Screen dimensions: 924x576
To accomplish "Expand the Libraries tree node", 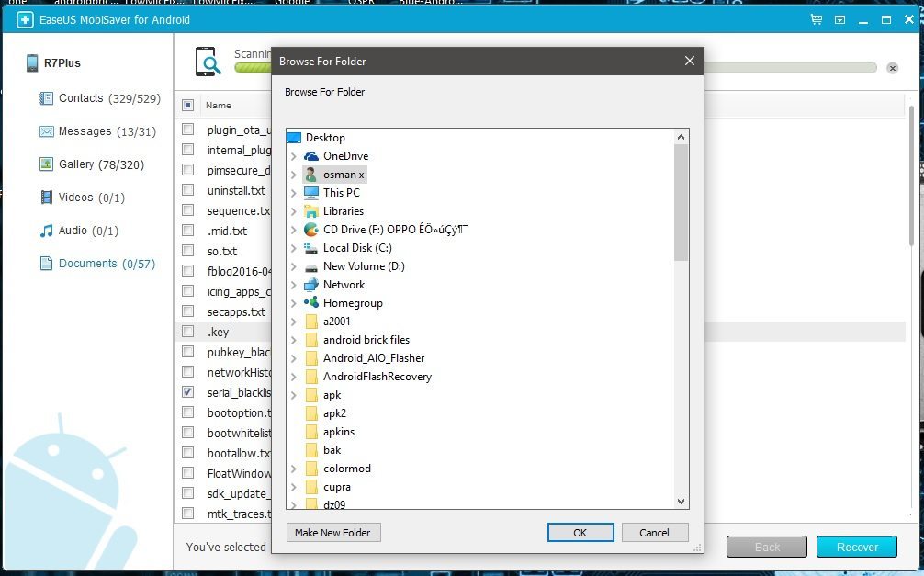I will point(293,211).
